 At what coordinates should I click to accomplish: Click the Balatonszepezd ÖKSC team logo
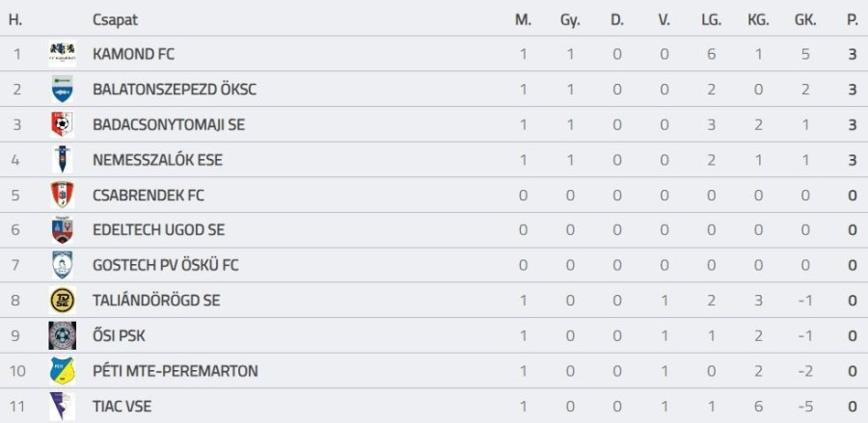pos(63,90)
